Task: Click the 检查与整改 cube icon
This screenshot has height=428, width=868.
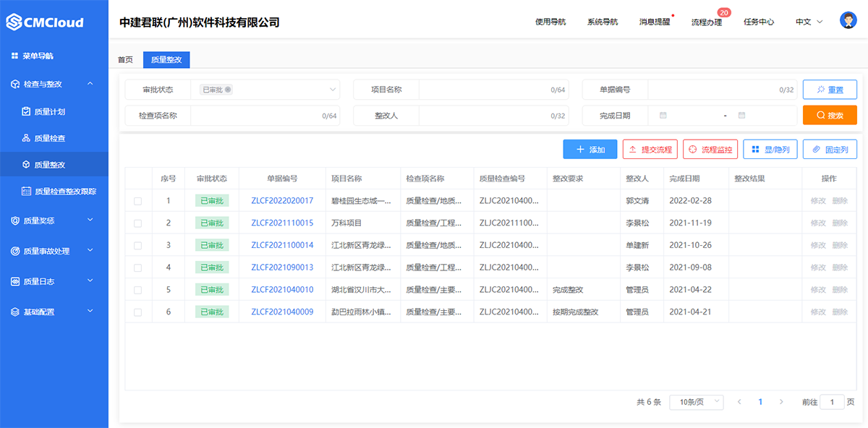Action: [15, 84]
